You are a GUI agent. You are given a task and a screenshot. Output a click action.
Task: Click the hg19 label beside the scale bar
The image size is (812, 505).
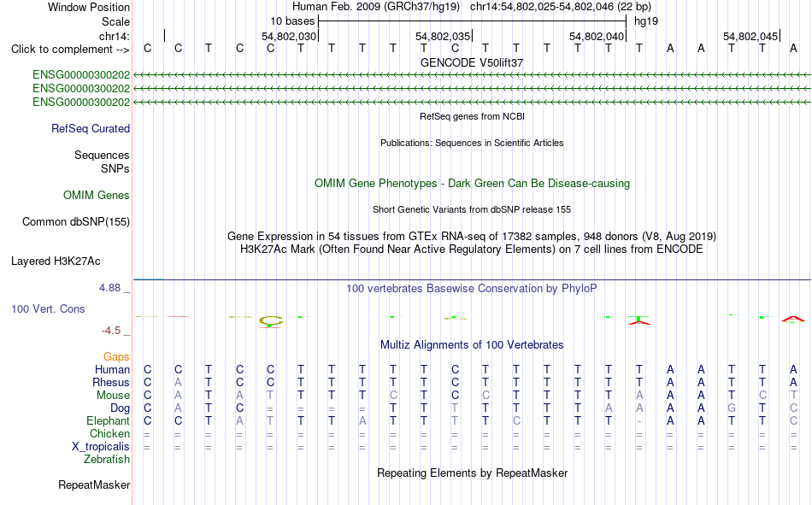646,21
